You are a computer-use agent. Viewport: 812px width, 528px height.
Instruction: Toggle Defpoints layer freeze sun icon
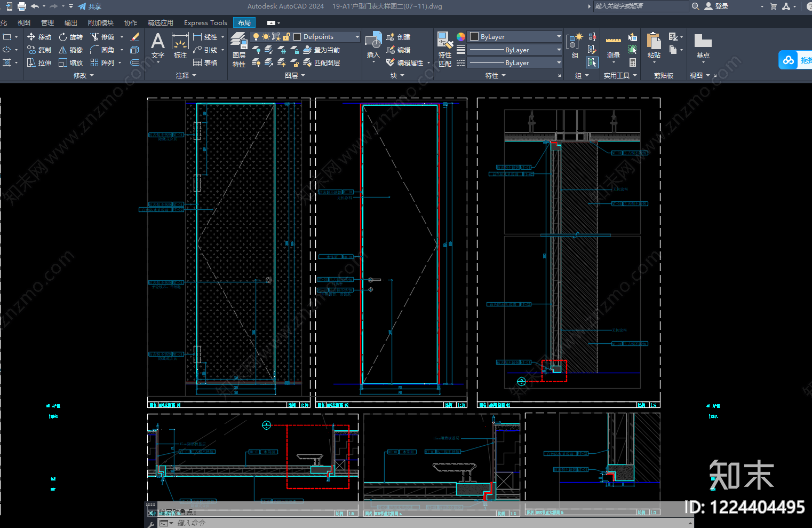coord(266,37)
